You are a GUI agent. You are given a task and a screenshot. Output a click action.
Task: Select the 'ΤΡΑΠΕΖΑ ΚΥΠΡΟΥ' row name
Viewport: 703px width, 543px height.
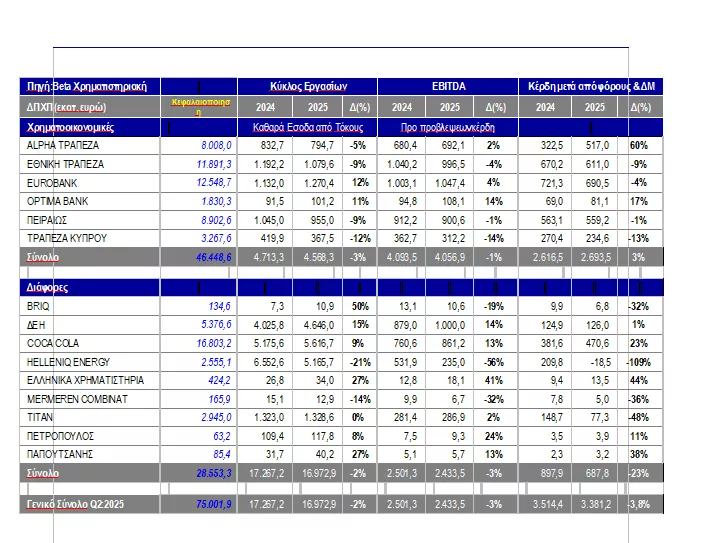67,238
